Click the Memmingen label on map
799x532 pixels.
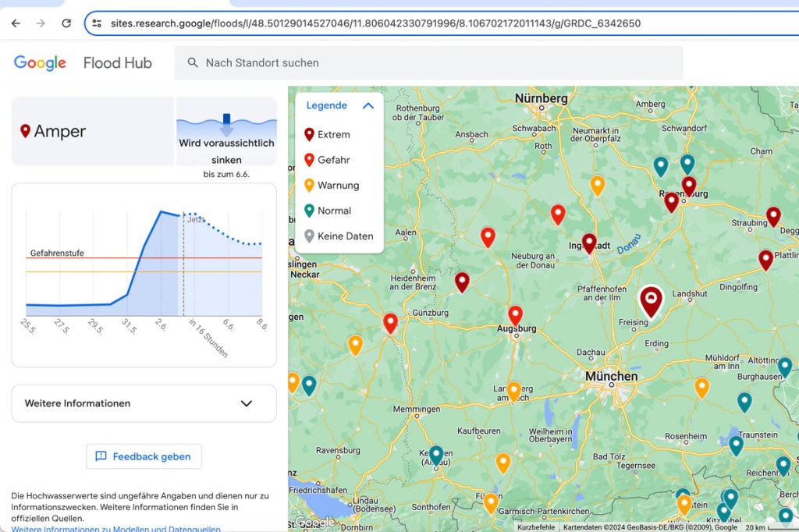pyautogui.click(x=417, y=409)
